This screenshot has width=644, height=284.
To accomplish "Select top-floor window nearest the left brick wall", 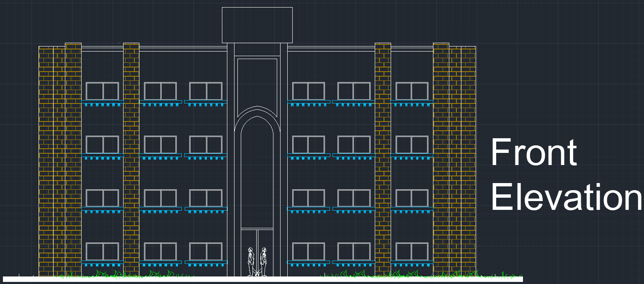I will pos(103,91).
